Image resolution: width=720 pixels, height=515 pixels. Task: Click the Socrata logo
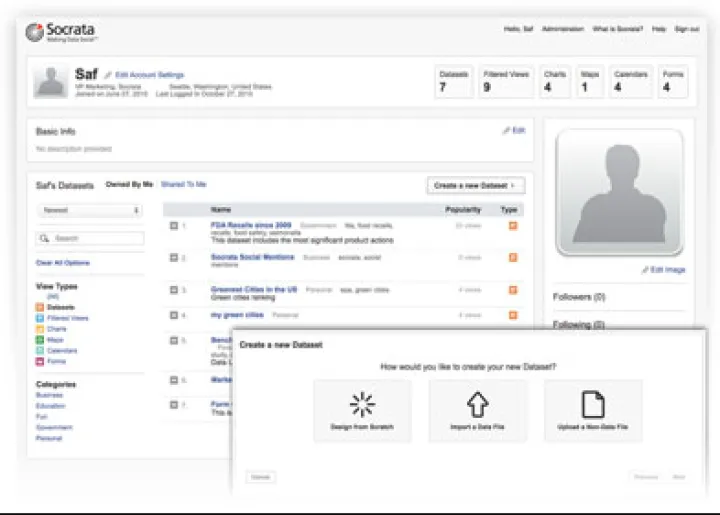(x=62, y=33)
